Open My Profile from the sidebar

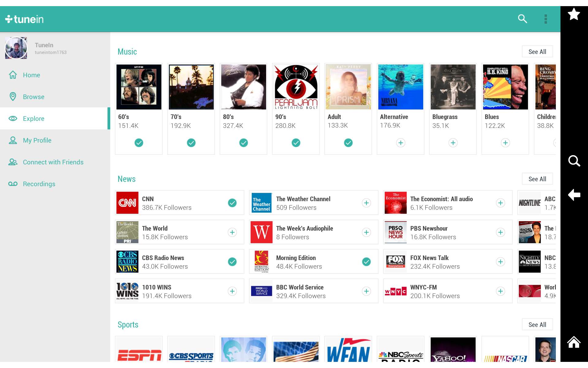point(37,140)
